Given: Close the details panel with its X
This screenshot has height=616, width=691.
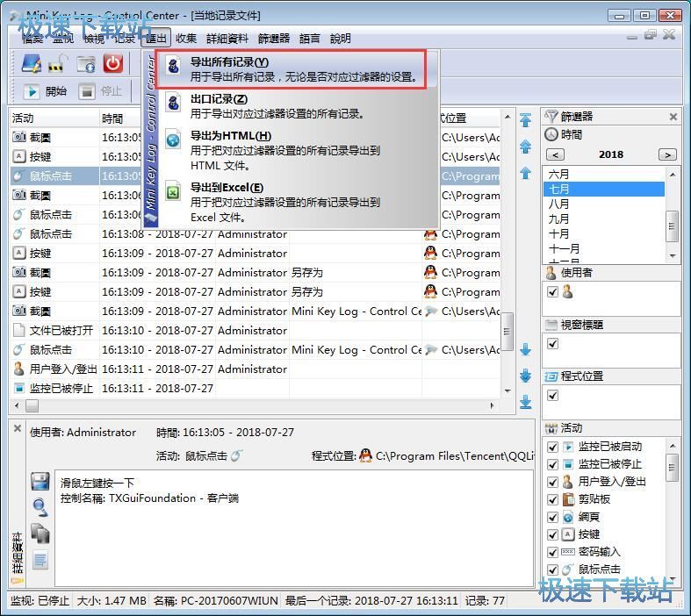Looking at the screenshot, I should tap(18, 428).
